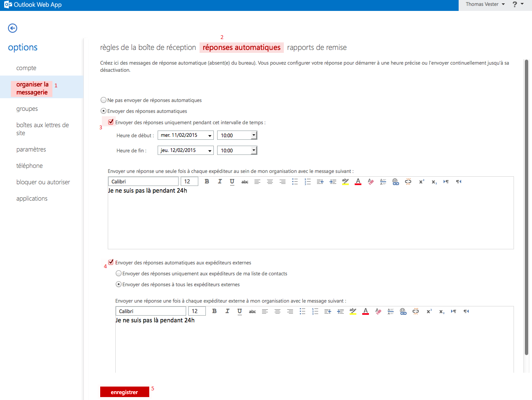The height and width of the screenshot is (400, 532).
Task: Uncheck automatic replies to external senders checkbox
Action: 111,262
